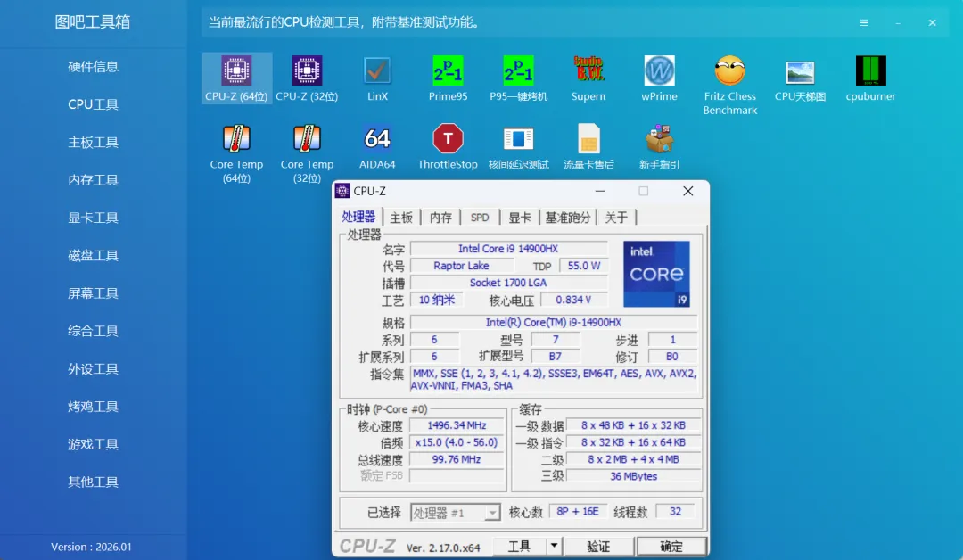Start Prime95 from the tool grid
The image size is (963, 560).
pos(448,78)
